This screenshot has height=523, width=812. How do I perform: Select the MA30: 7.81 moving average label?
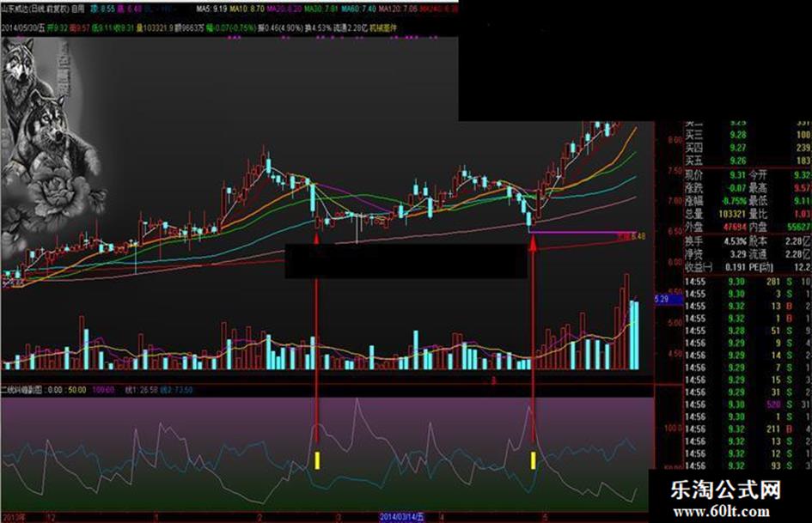pyautogui.click(x=321, y=9)
